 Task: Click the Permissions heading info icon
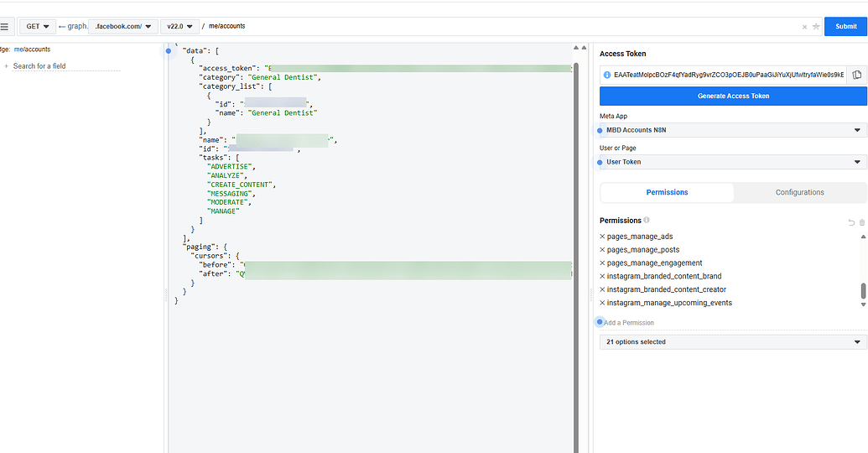click(647, 221)
